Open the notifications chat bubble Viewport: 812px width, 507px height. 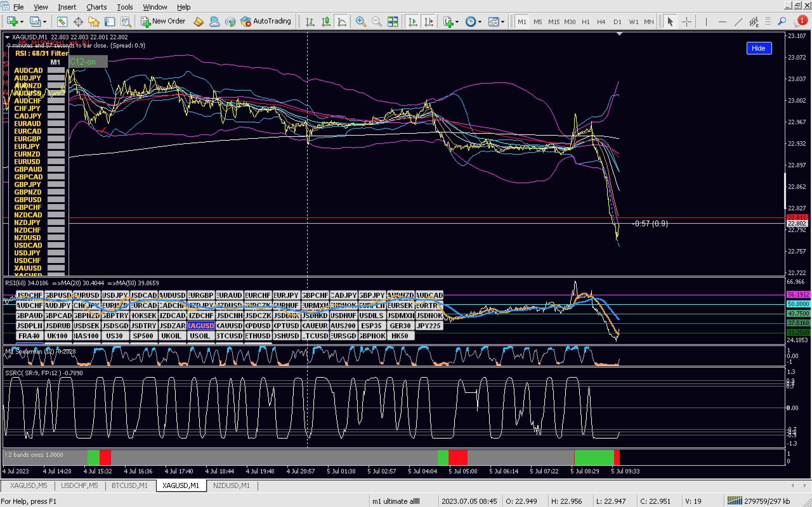tap(799, 22)
